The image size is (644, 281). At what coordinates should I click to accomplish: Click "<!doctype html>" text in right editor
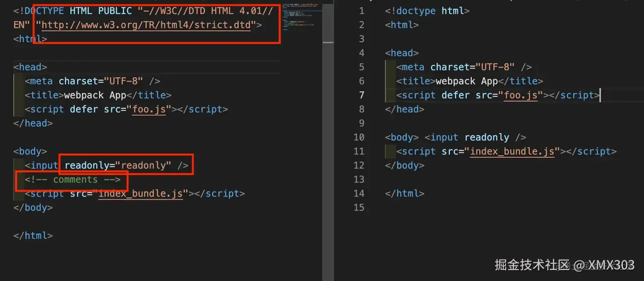click(427, 11)
